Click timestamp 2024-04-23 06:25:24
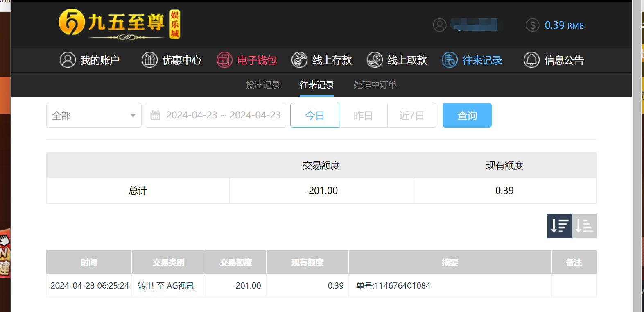 [90, 286]
